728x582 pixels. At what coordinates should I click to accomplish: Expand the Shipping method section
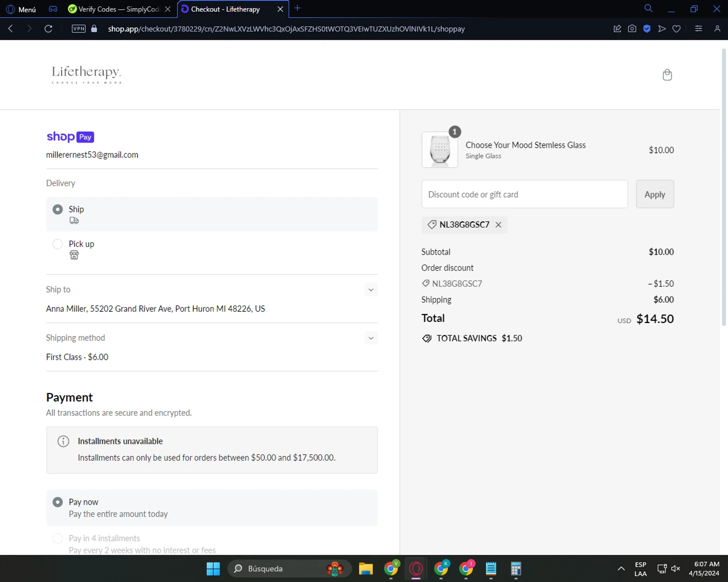click(x=371, y=338)
